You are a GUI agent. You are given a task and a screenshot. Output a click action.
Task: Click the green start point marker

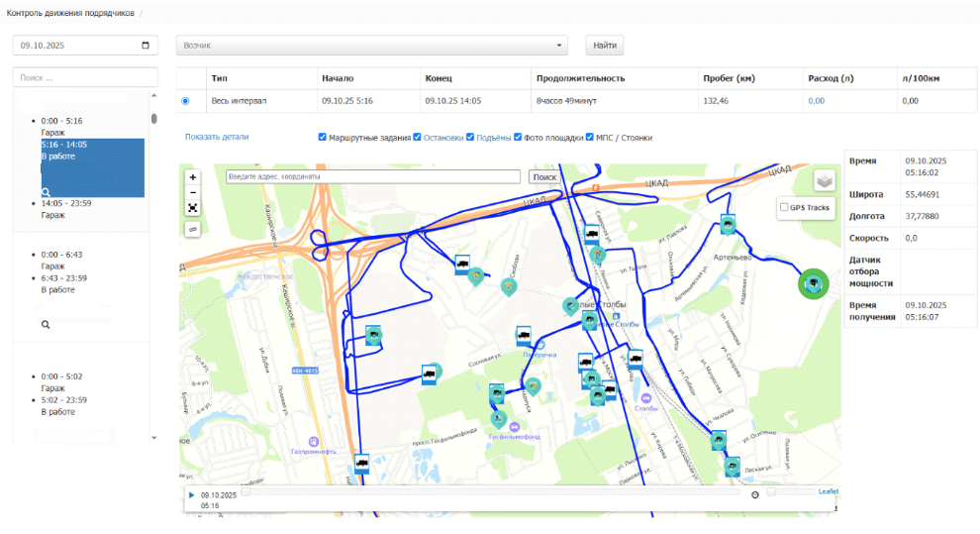click(x=813, y=284)
